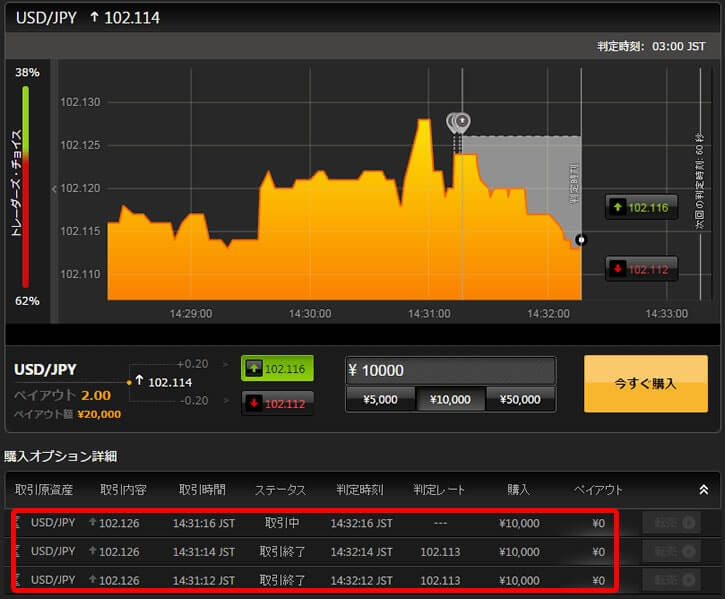Click the up arrow in the 14:31:14 JST trade row

[x=93, y=551]
